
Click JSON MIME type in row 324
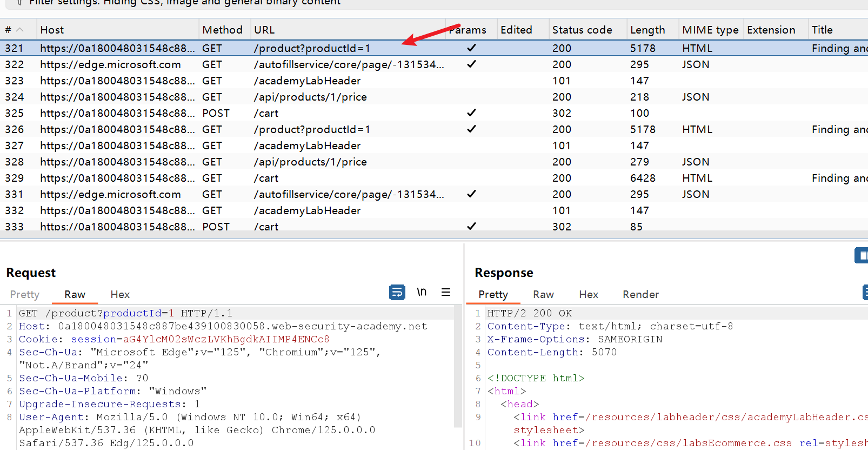point(696,97)
